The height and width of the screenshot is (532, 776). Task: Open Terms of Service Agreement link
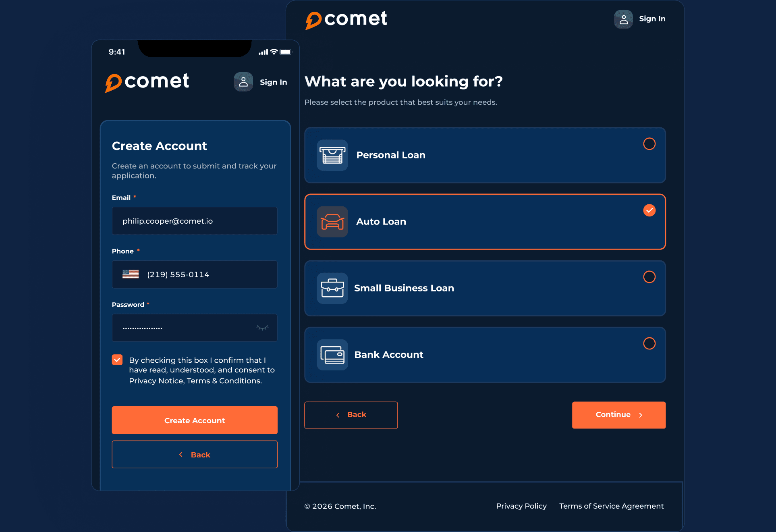pos(611,506)
